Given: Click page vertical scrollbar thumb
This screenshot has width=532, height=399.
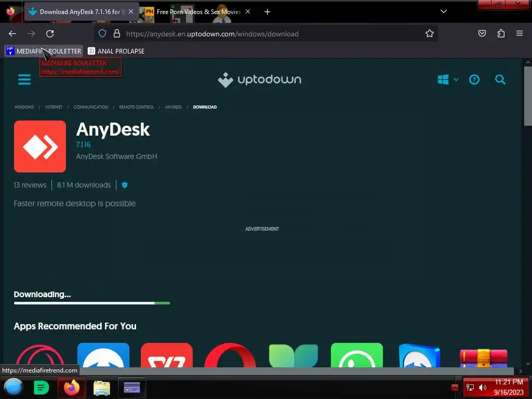Looking at the screenshot, I should tap(528, 96).
